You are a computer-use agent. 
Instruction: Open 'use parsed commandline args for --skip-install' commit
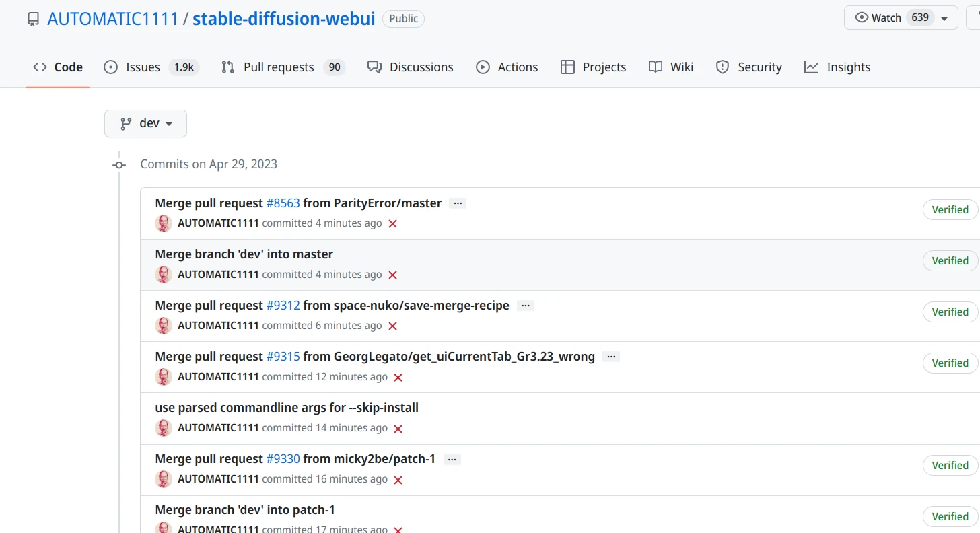coord(287,408)
